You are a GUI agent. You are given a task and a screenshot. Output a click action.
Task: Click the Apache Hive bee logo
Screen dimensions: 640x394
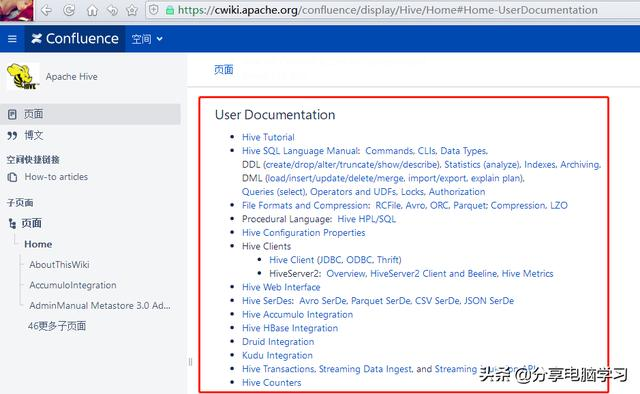click(x=23, y=76)
